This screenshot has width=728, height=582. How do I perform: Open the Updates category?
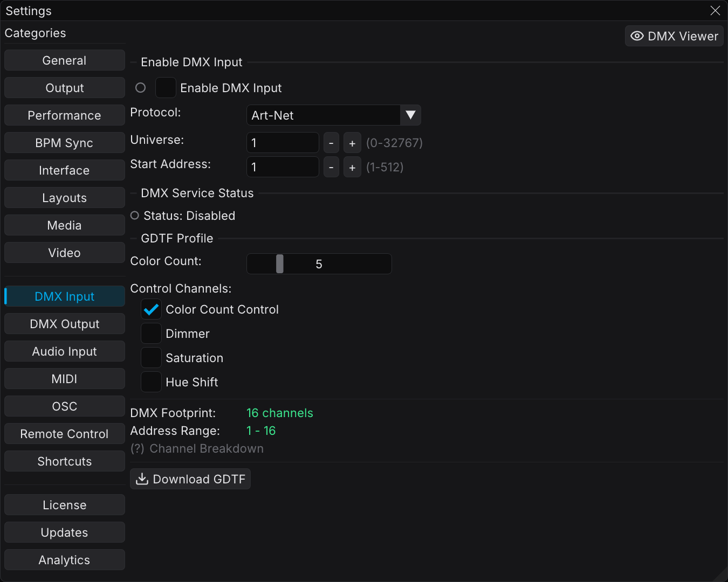click(x=65, y=532)
